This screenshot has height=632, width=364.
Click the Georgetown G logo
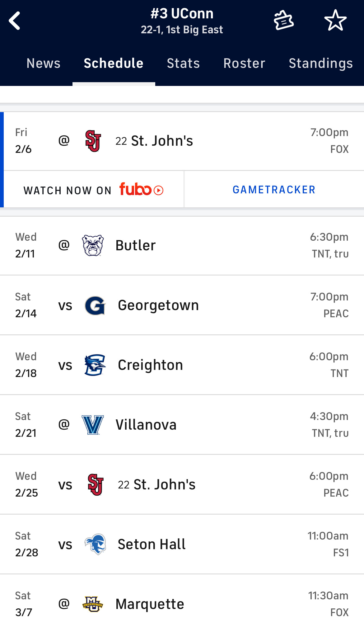(x=95, y=305)
